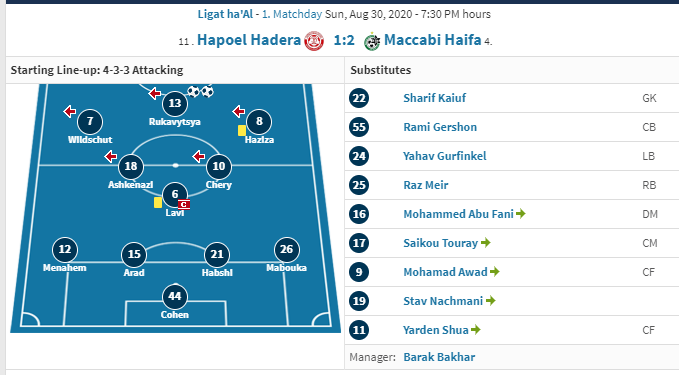The height and width of the screenshot is (375, 679).
Task: Click Mabouka's number 26 badge on pitch
Action: [x=287, y=249]
